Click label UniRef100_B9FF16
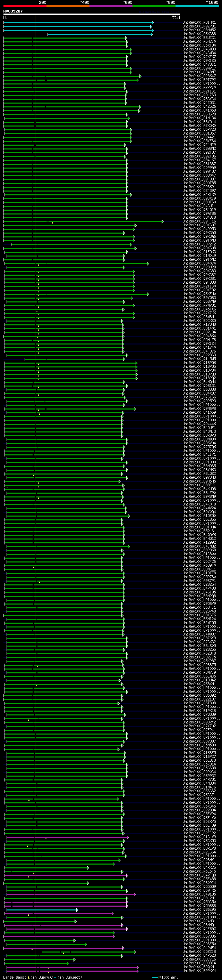 tap(199, 221)
